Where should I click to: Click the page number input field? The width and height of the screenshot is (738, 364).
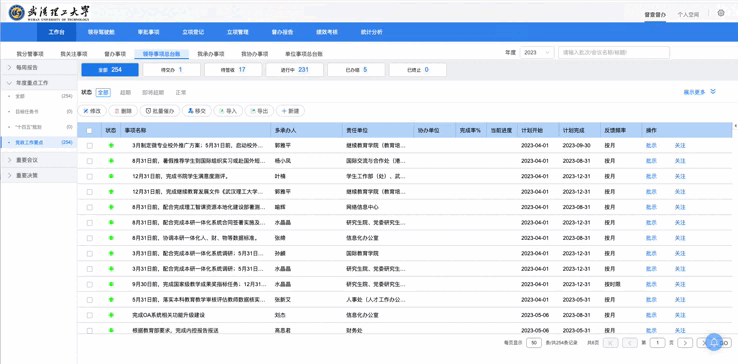(x=658, y=343)
